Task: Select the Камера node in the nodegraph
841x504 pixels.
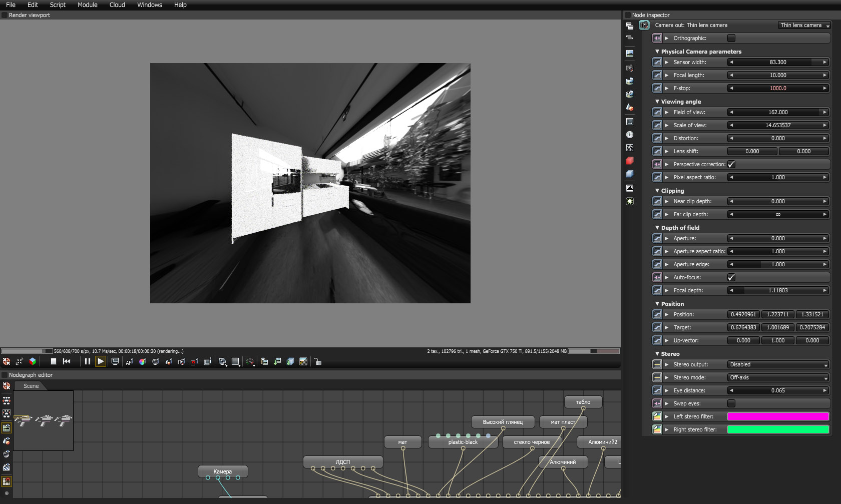Action: tap(223, 471)
